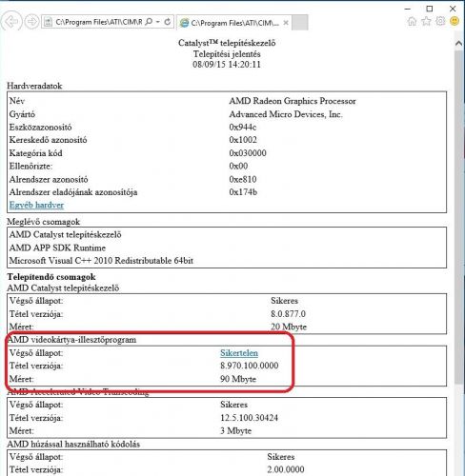Screen dimensions: 465x476
Task: Click the Meglévő csomagok heading
Action: pyautogui.click(x=44, y=222)
